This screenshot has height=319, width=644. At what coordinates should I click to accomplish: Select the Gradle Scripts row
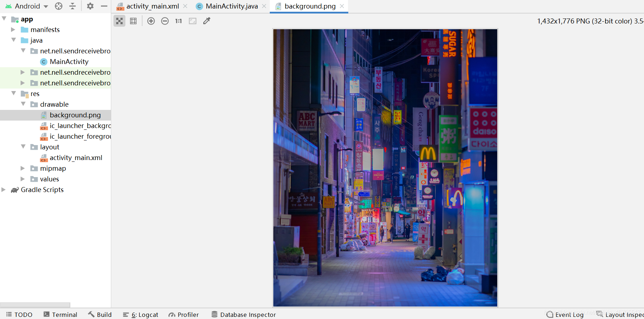click(55, 190)
